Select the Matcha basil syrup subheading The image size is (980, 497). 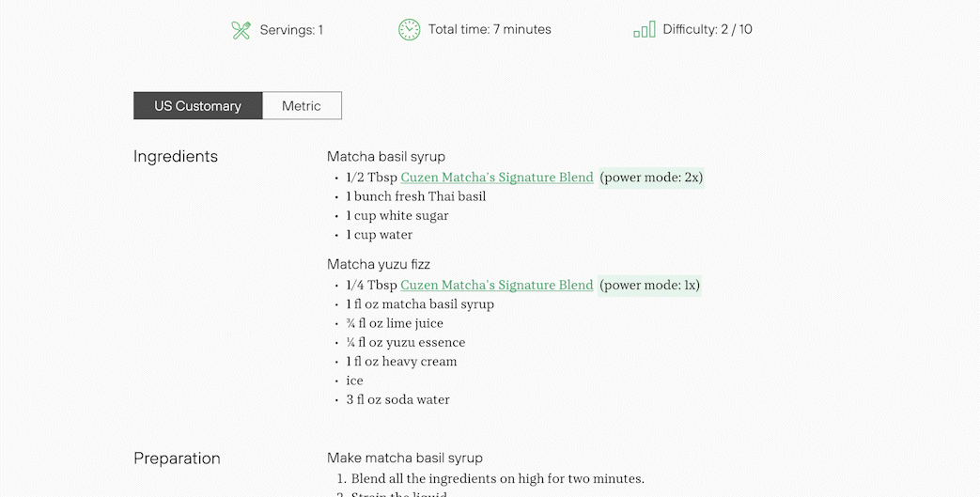pyautogui.click(x=386, y=156)
